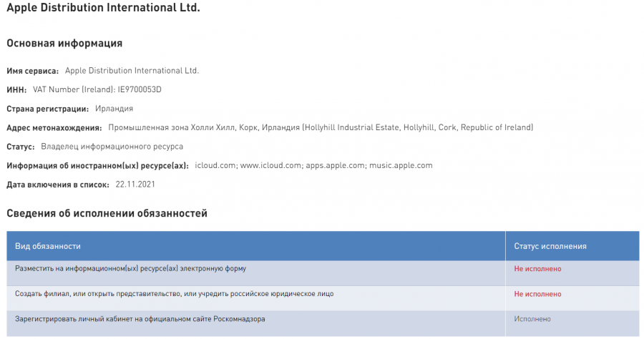Click the 'Дата включения в список:' label

pyautogui.click(x=58, y=185)
